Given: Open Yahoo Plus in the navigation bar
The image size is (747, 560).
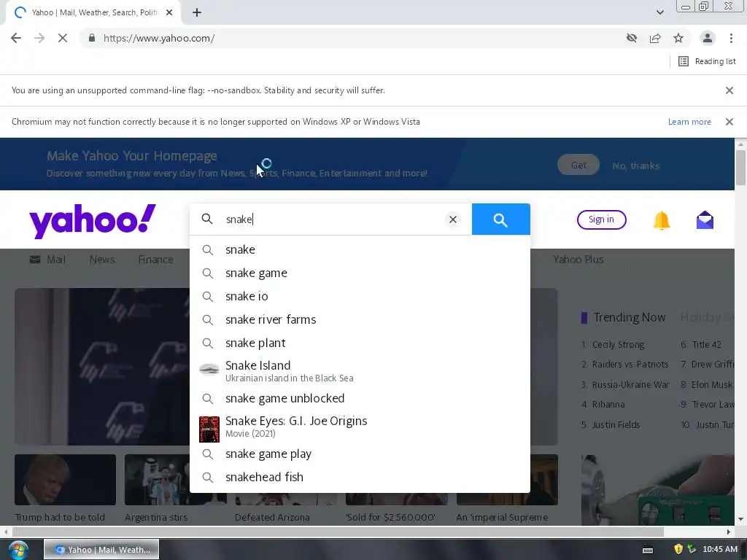Looking at the screenshot, I should tap(578, 260).
